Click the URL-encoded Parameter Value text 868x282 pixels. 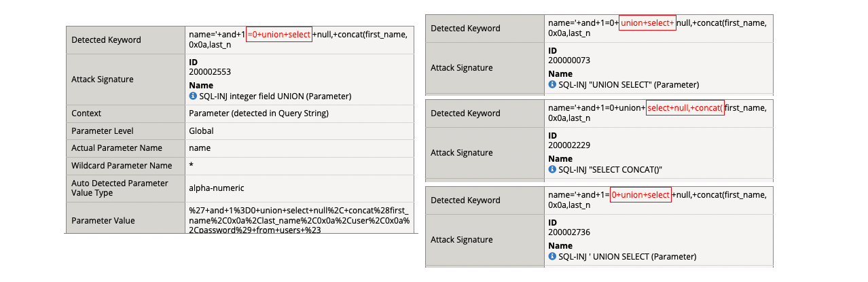point(299,220)
